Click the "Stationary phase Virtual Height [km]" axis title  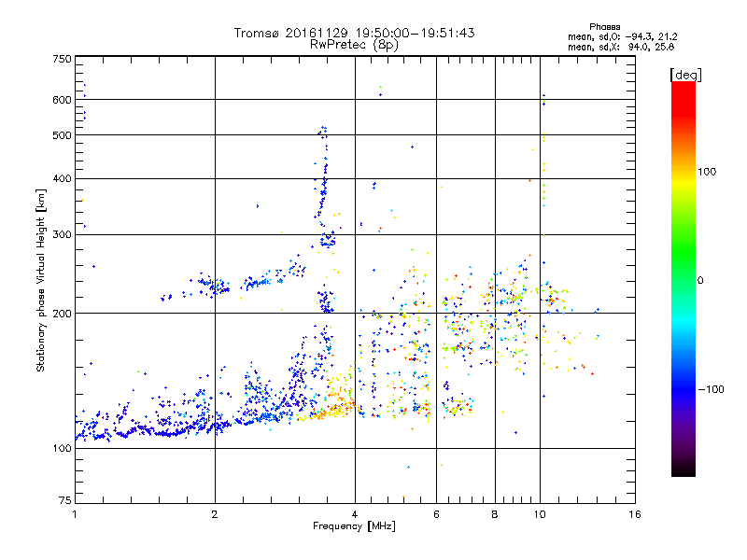[x=41, y=280]
